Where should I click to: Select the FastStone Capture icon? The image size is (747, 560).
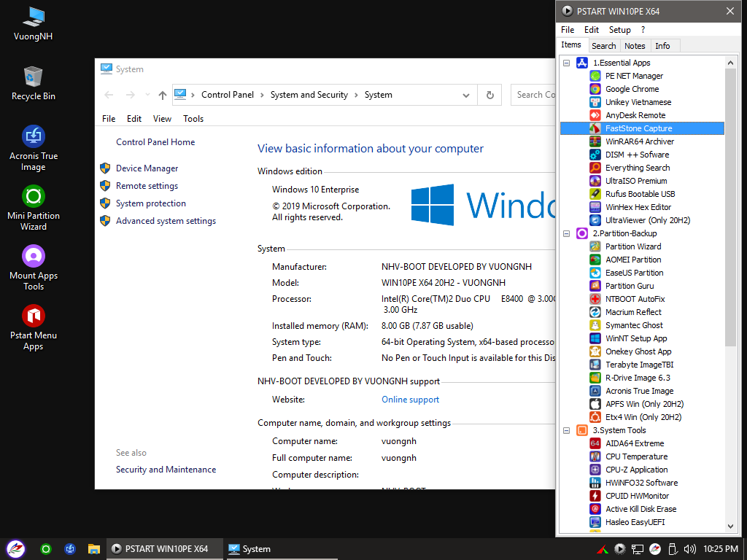[x=595, y=128]
